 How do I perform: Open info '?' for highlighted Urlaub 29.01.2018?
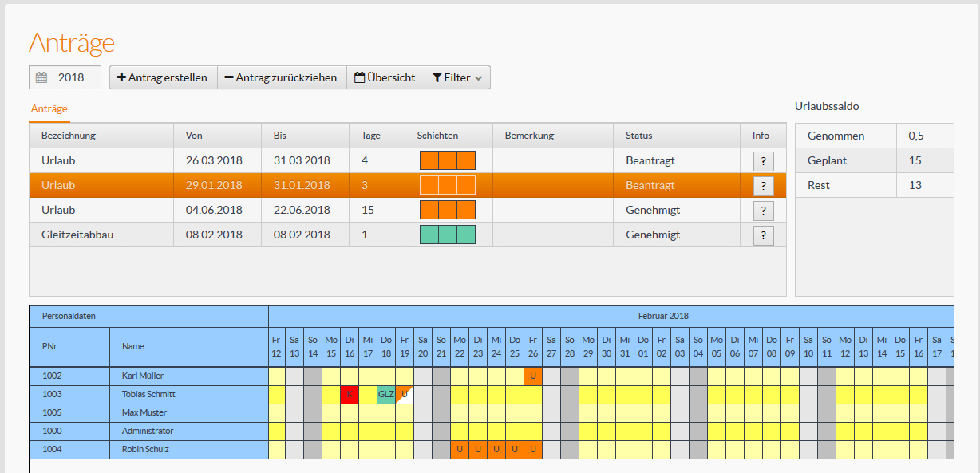coord(763,186)
